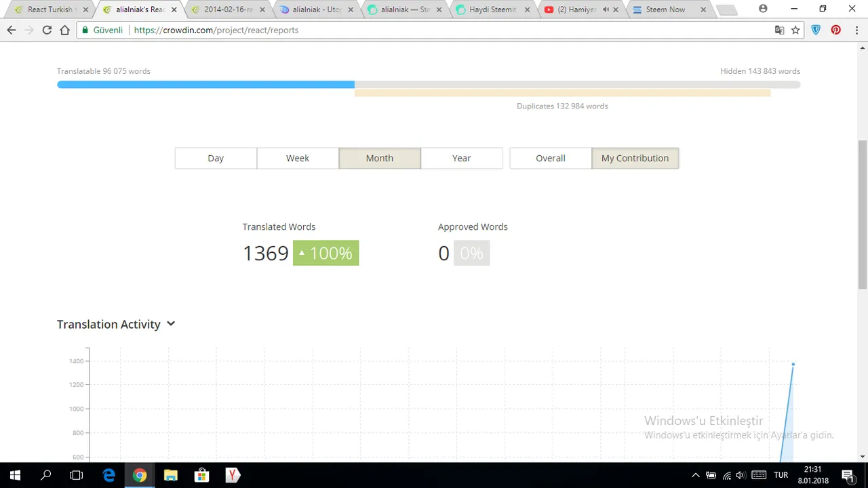Click the blue translated progress bar
Image resolution: width=868 pixels, height=488 pixels.
coord(205,85)
